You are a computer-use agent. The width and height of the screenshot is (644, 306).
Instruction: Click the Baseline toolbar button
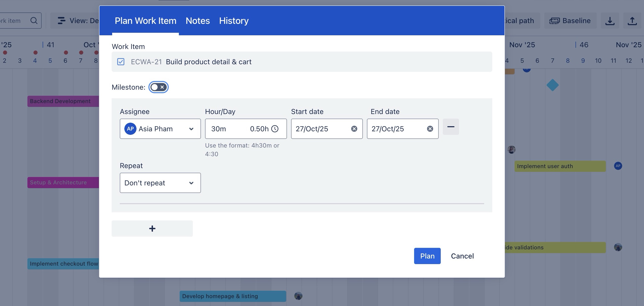click(x=570, y=21)
